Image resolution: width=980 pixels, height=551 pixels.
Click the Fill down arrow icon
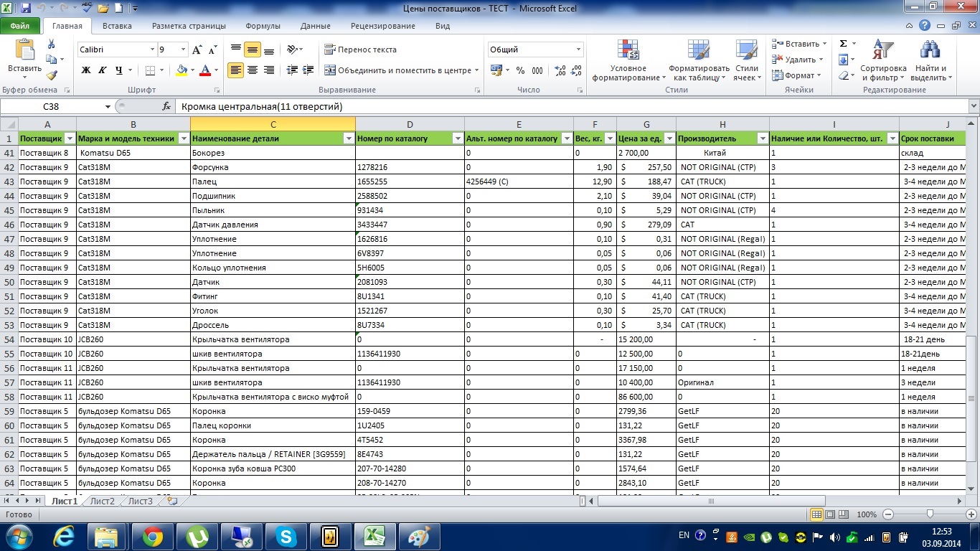pos(843,60)
